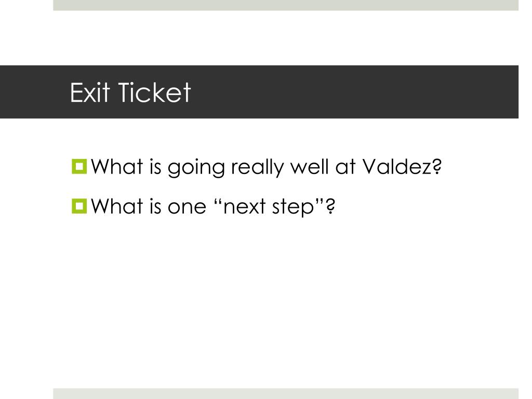The image size is (532, 399).
Task: Click the green bullet beside the Valdez question
Action: [79, 167]
